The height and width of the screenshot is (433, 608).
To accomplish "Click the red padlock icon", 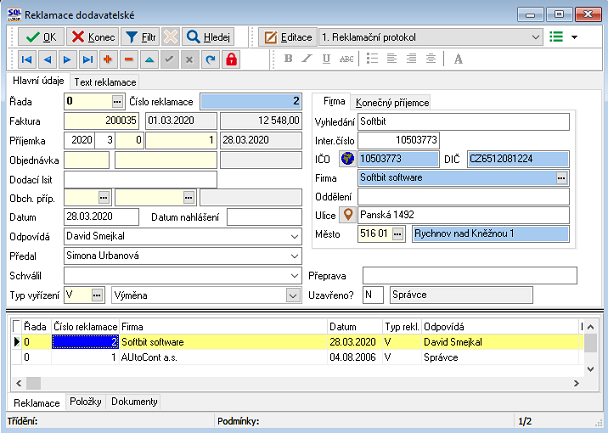I will 231,60.
